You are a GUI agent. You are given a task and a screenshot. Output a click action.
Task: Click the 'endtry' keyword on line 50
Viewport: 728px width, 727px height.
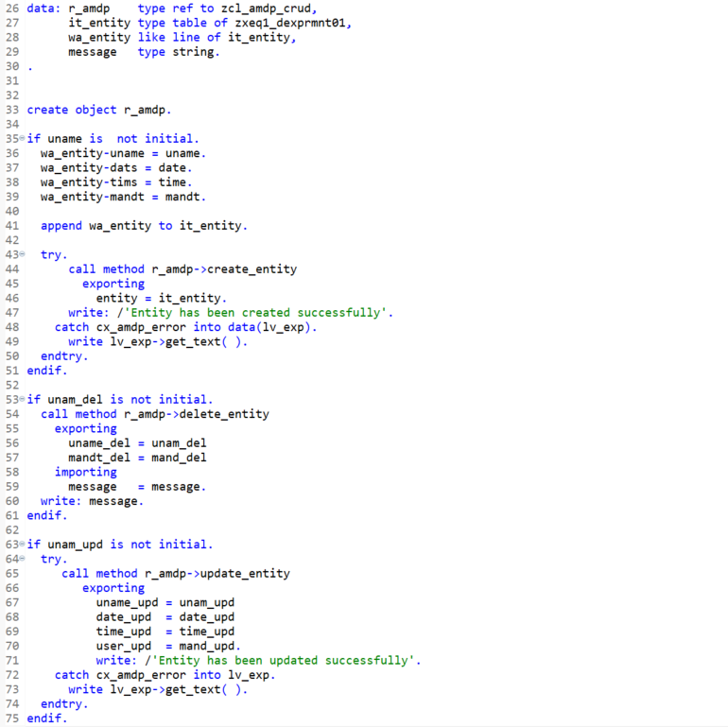[61, 356]
